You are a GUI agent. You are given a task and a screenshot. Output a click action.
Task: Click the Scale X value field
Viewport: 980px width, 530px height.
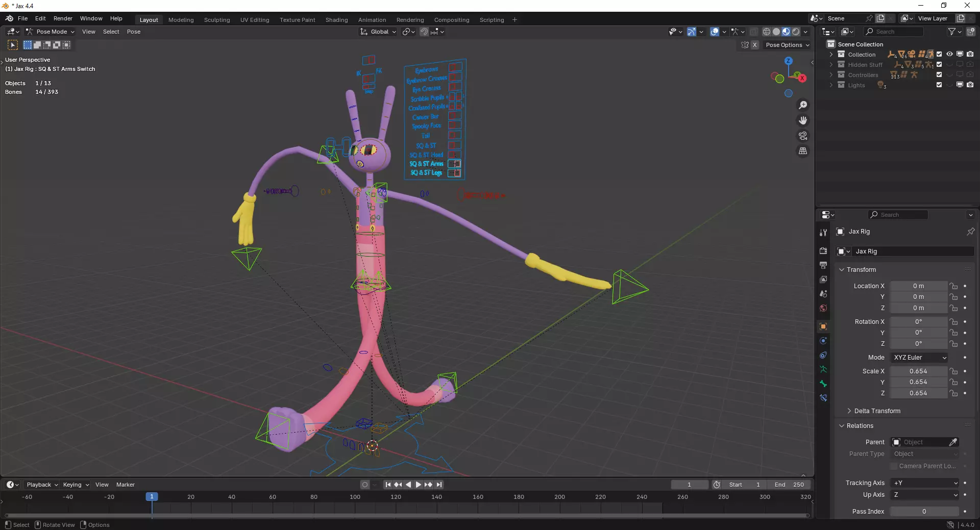coord(918,371)
